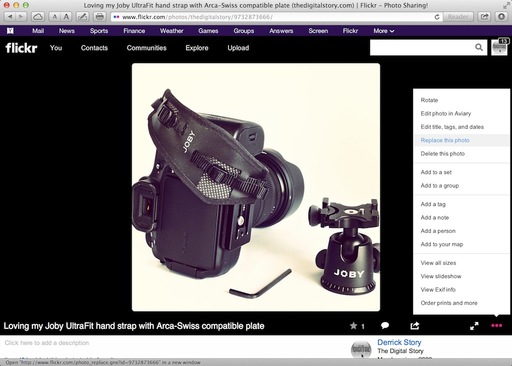Image resolution: width=512 pixels, height=366 pixels.
Task: Open Games in the Yahoo bar
Action: [x=208, y=31]
